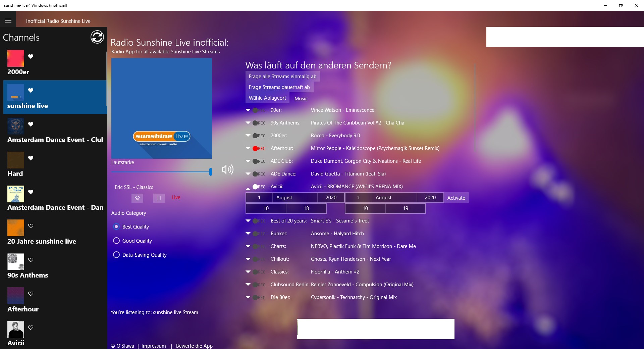644x349 pixels.
Task: Click 'Bewerte die App' link
Action: 194,346
